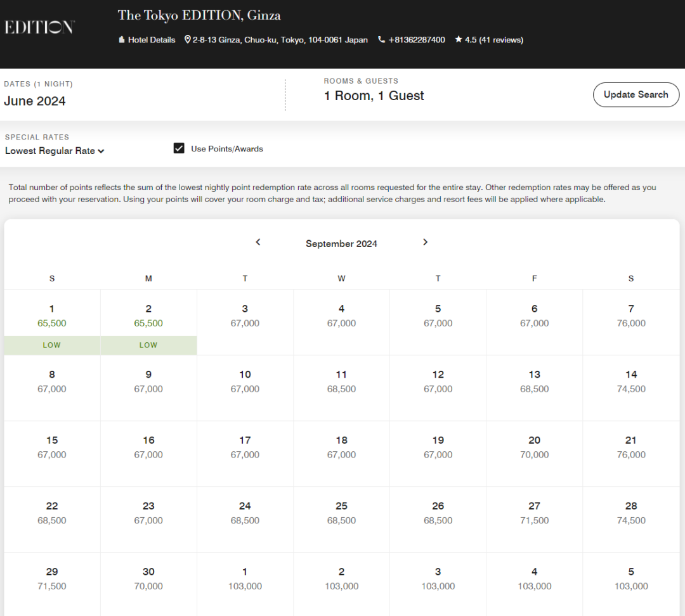The height and width of the screenshot is (616, 685).
Task: Open Rooms & Guests selector
Action: pos(374,96)
